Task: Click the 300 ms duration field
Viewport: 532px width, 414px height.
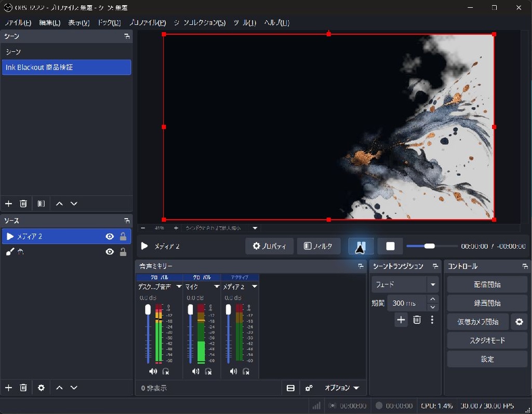Action: point(407,303)
